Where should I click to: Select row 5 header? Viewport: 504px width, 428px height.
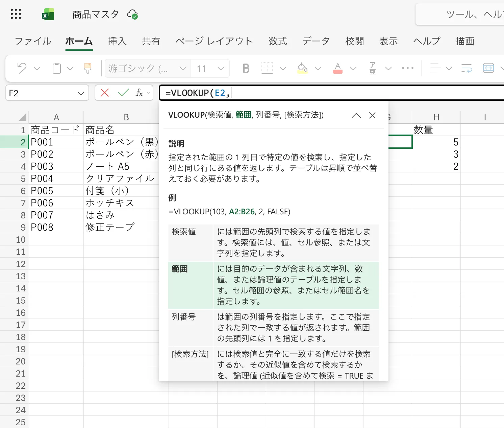pos(15,179)
